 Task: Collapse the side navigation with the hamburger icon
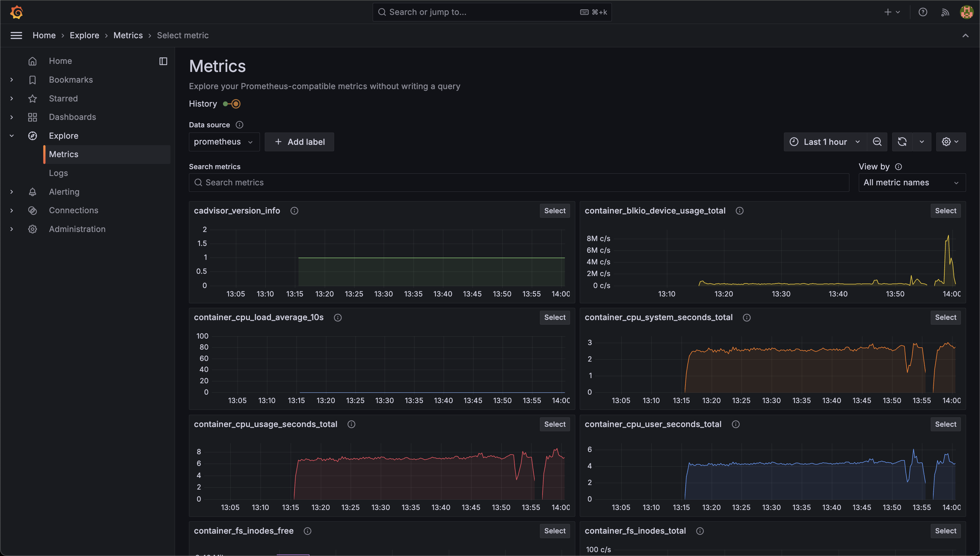click(16, 35)
